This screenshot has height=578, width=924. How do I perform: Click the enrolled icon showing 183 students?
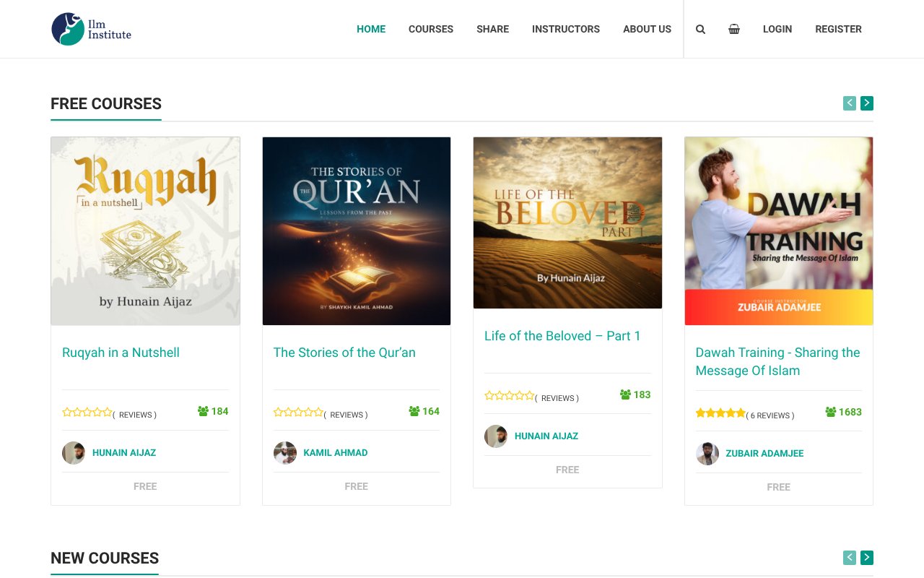(624, 394)
